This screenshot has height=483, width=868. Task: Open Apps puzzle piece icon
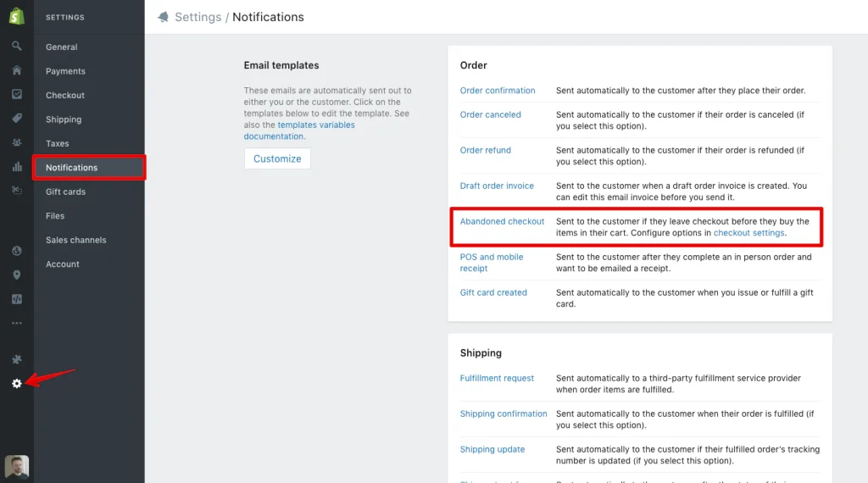click(x=17, y=359)
